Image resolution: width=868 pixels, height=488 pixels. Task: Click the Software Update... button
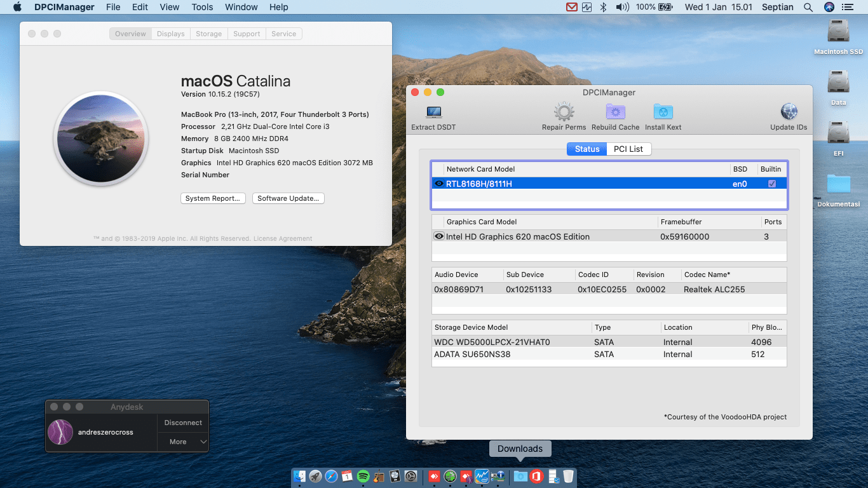pyautogui.click(x=288, y=198)
